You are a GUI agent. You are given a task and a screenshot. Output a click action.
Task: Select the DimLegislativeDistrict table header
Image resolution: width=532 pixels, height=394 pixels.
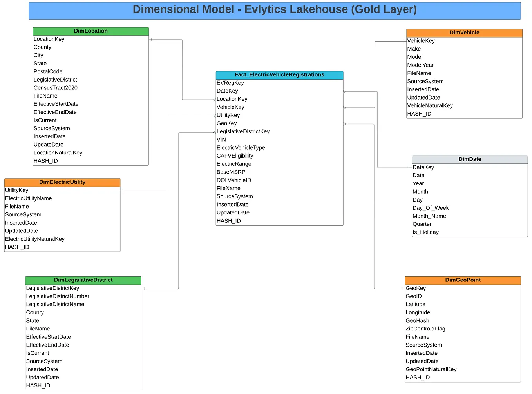point(83,280)
